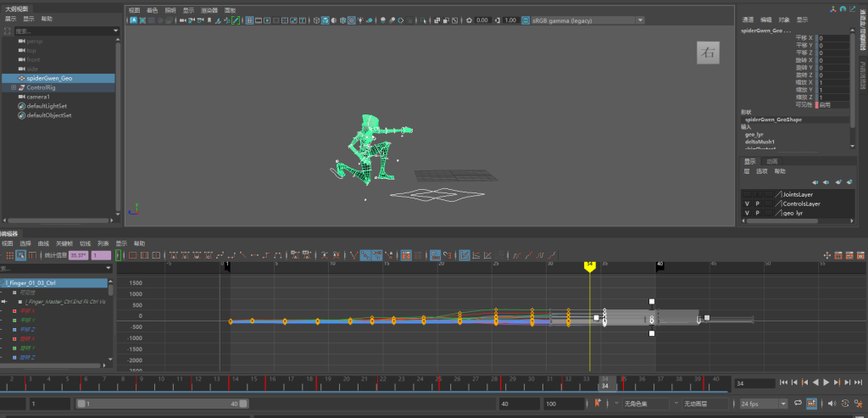Viewport: 868px width, 418px height.
Task: Toggle wireframe display cube icon
Action: pyautogui.click(x=316, y=20)
